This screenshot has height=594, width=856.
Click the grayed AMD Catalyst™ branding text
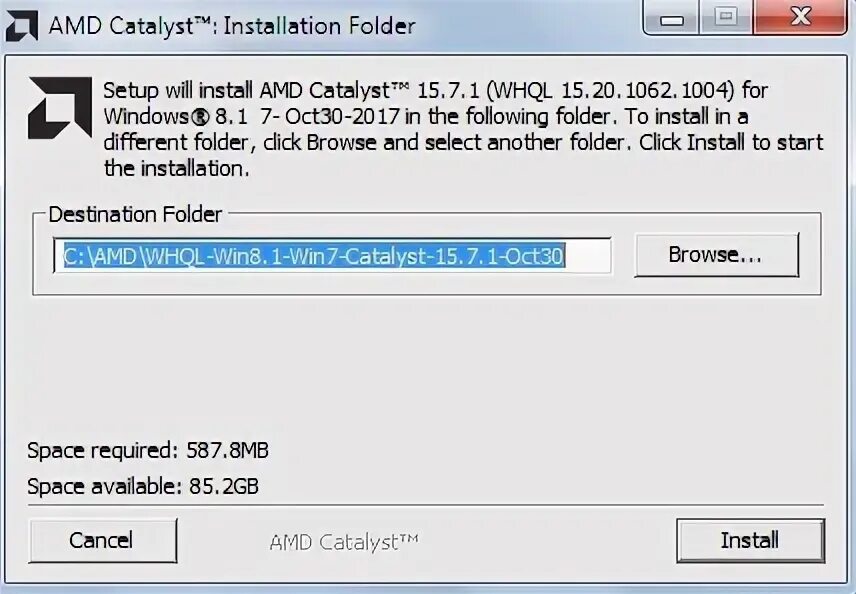(344, 542)
